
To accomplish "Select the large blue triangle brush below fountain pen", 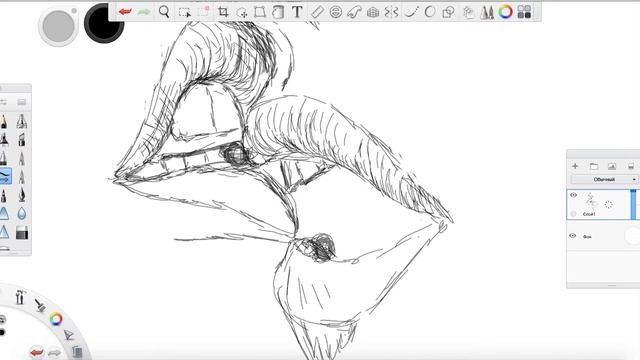I will (x=4, y=213).
